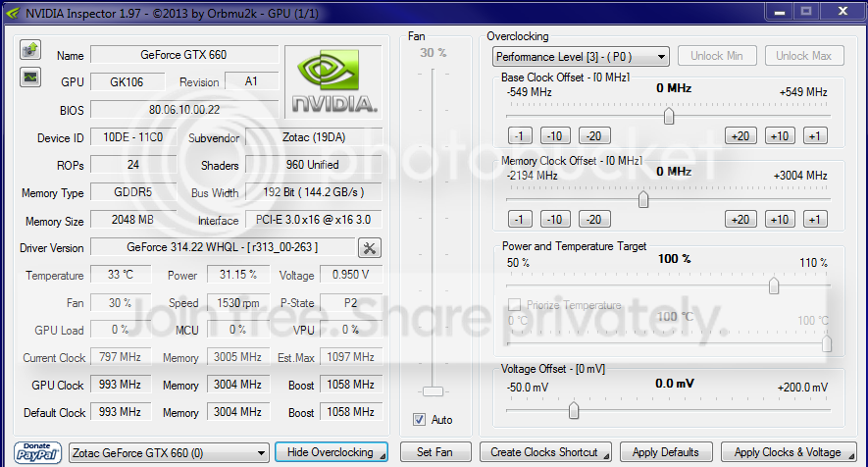Click Base Clock Offset -20 button
The image size is (868, 467).
point(594,135)
